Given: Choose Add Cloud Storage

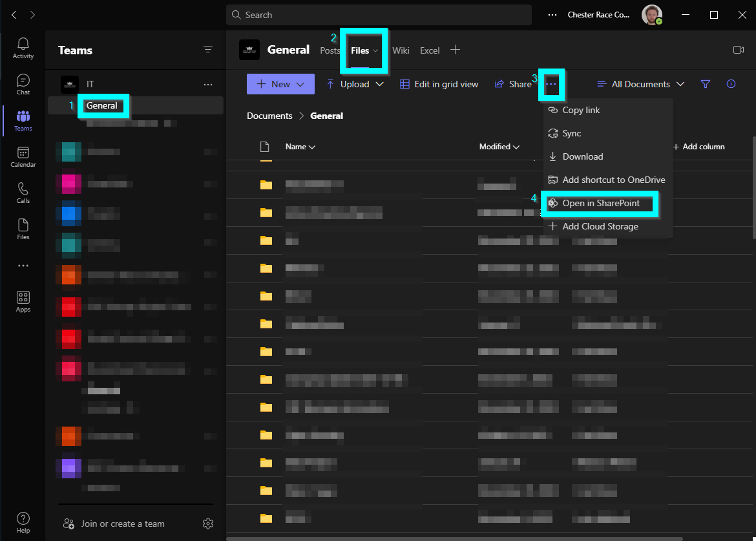Looking at the screenshot, I should pyautogui.click(x=608, y=226).
